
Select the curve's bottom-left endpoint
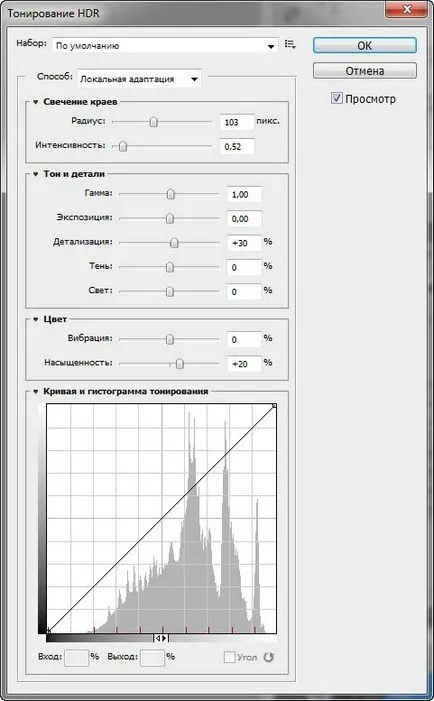(x=48, y=631)
